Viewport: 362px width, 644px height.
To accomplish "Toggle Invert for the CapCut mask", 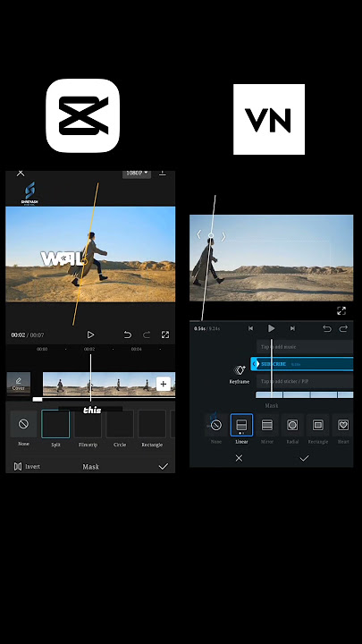I will coord(27,467).
